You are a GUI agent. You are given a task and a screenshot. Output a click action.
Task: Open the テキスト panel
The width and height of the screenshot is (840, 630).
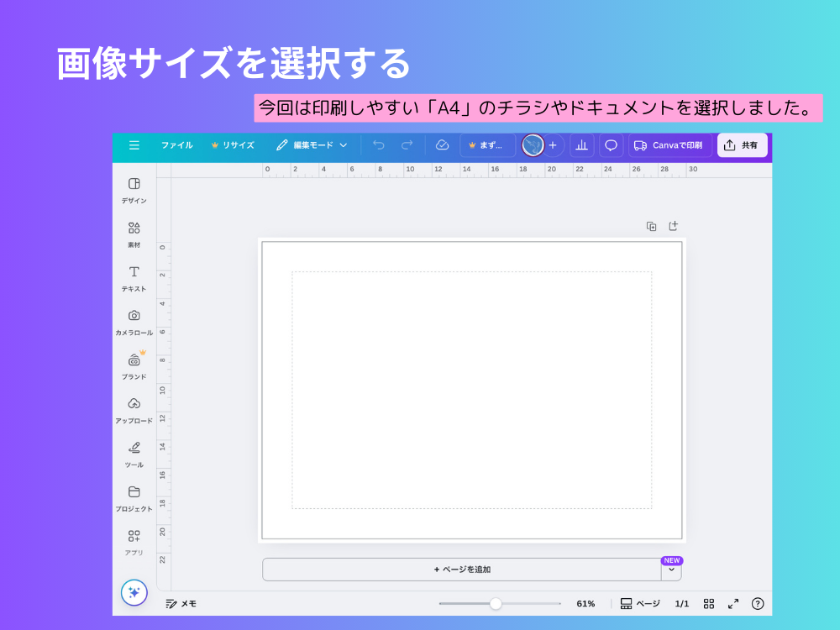click(134, 276)
